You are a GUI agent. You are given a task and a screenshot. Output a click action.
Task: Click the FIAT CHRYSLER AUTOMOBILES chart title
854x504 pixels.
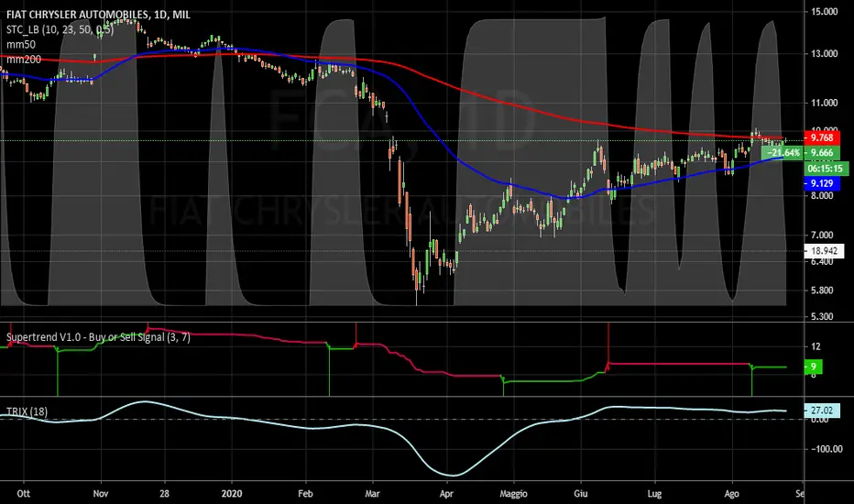[x=98, y=15]
